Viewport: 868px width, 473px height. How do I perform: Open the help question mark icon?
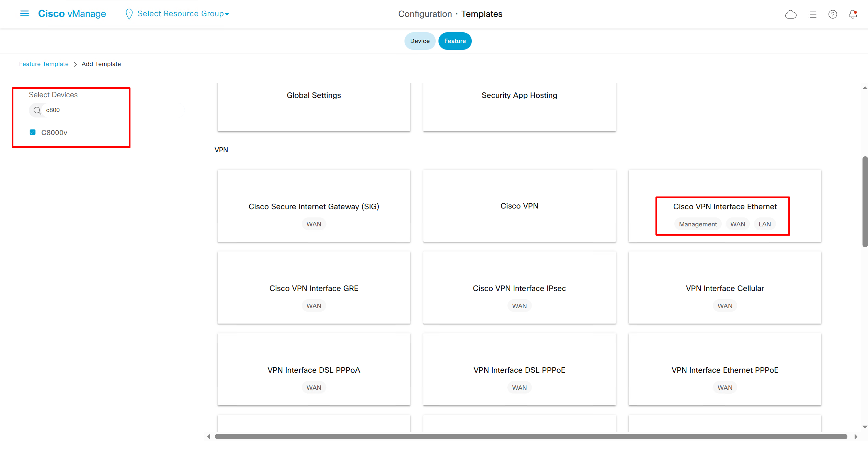coord(832,14)
